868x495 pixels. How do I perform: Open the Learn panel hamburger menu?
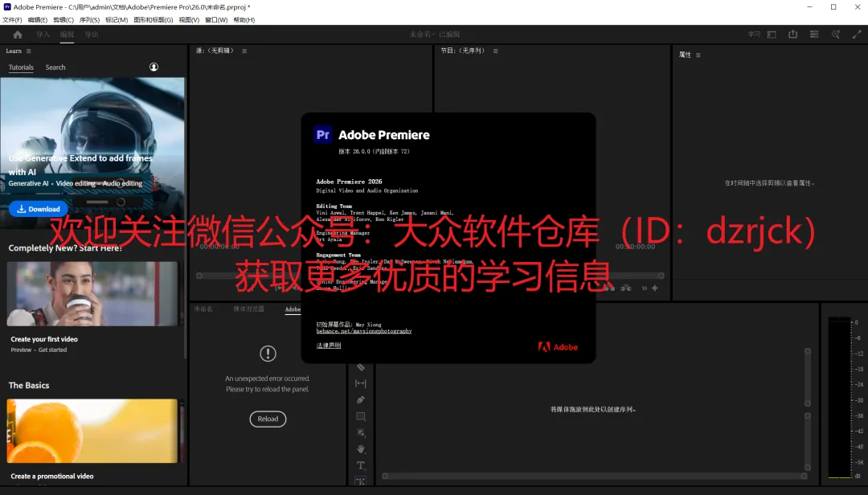(x=29, y=51)
